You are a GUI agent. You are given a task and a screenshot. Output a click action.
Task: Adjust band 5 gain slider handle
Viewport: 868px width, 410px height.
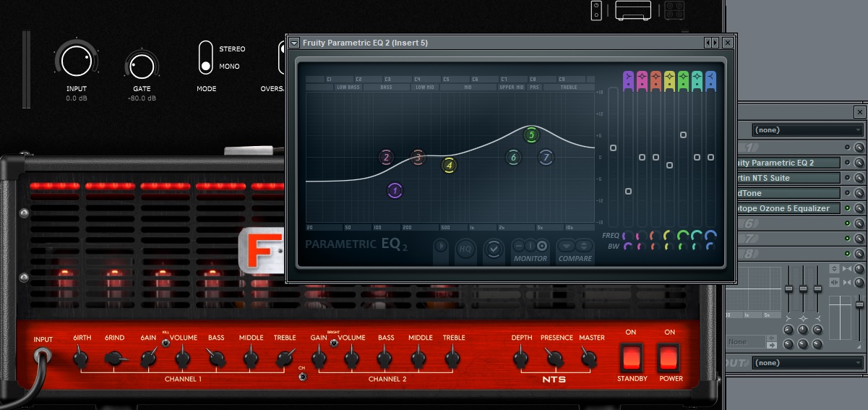pyautogui.click(x=683, y=134)
